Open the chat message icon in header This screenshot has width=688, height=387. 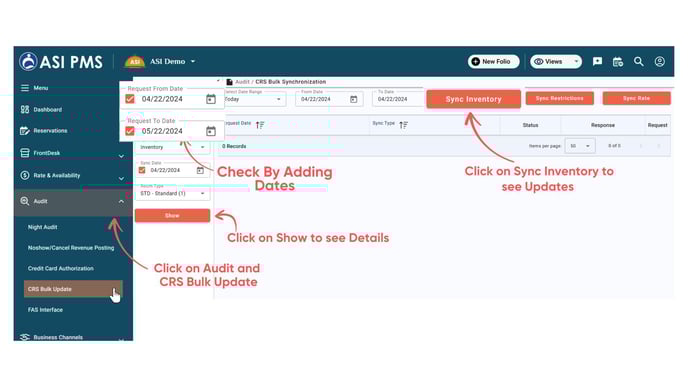(597, 61)
